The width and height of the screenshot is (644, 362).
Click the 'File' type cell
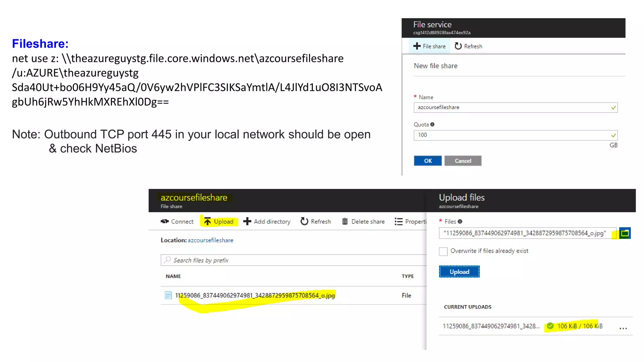pyautogui.click(x=406, y=295)
